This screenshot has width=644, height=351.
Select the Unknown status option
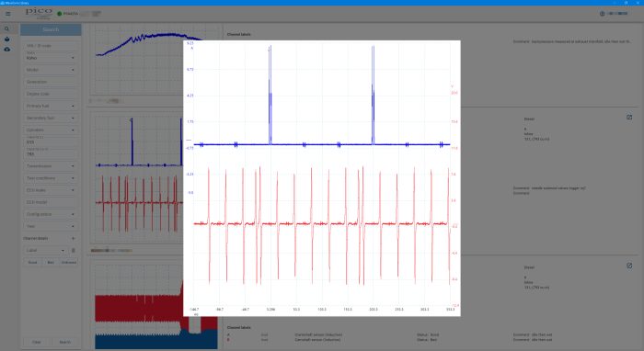point(69,263)
